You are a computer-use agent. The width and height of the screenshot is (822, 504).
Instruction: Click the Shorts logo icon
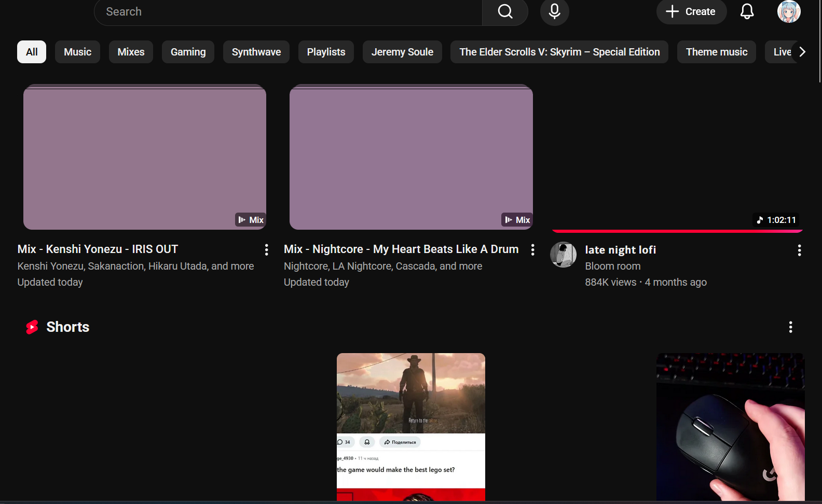click(32, 327)
